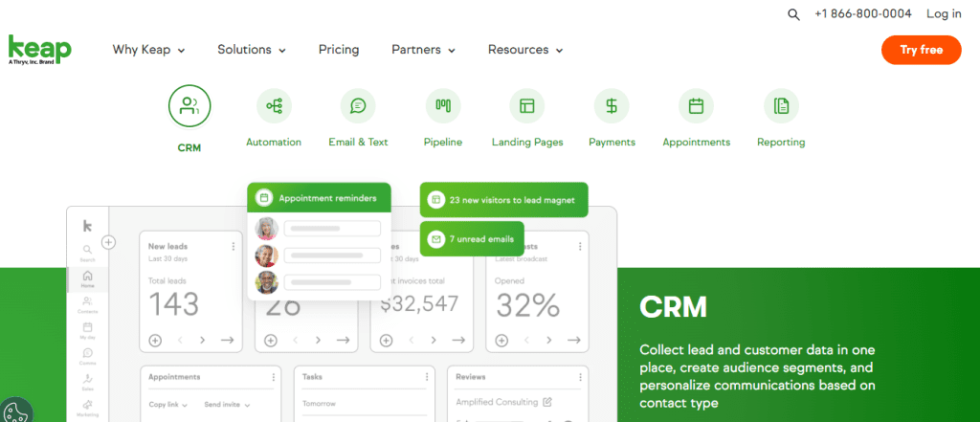The width and height of the screenshot is (980, 422).
Task: Click the Appointment reminders notification
Action: tap(320, 198)
